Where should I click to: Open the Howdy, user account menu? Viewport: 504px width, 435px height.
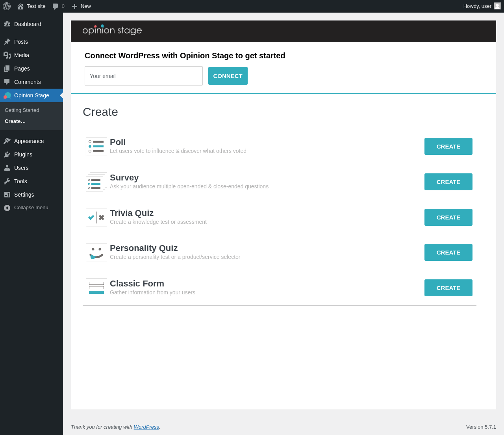click(x=482, y=6)
